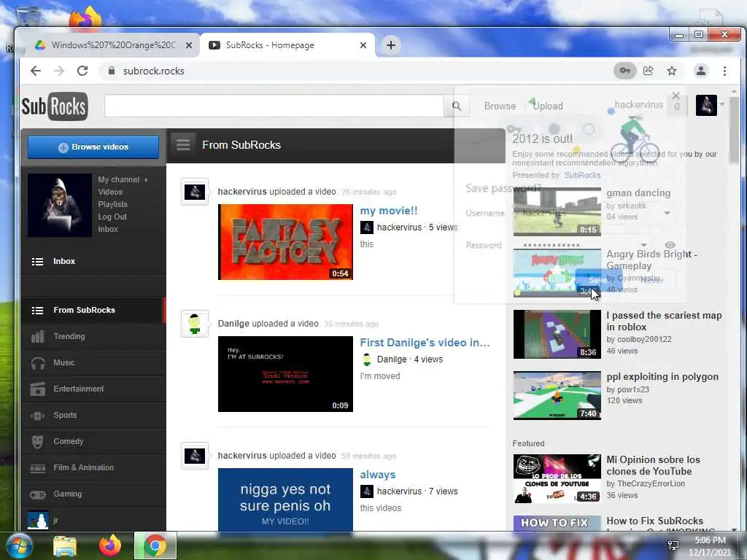This screenshot has width=747, height=560.
Task: Play the Fantasy Factory video thumbnail
Action: click(285, 242)
